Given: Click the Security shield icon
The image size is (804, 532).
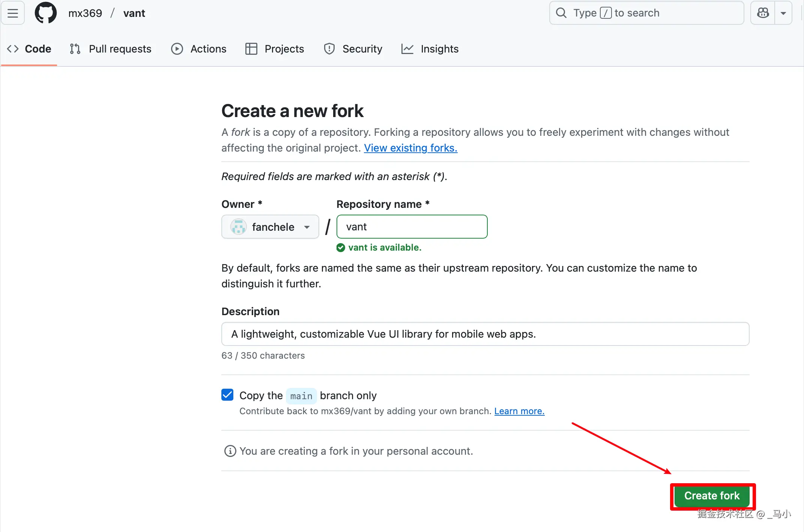Looking at the screenshot, I should click(329, 49).
